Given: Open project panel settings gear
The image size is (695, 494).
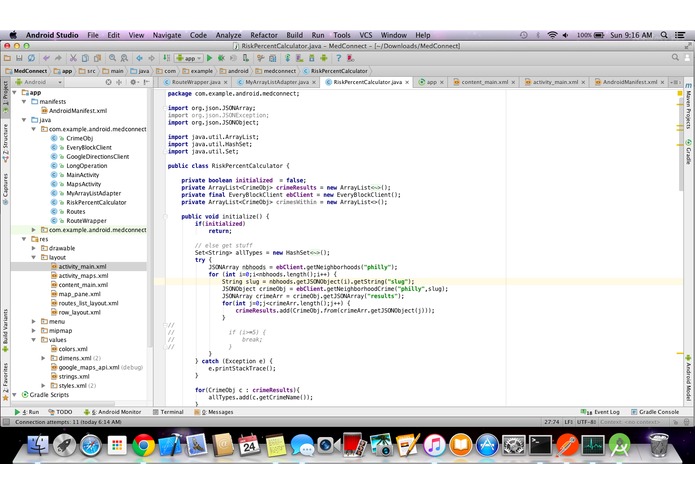Looking at the screenshot, I should (133, 82).
